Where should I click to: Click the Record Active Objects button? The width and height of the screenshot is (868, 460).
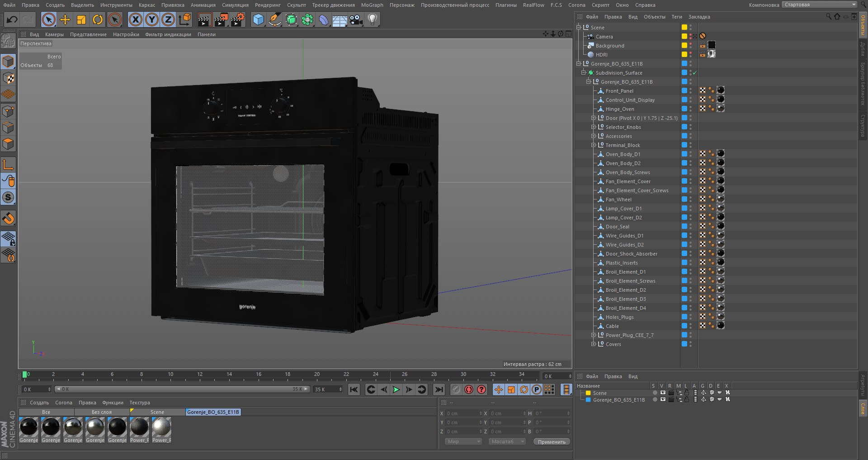[x=456, y=389]
